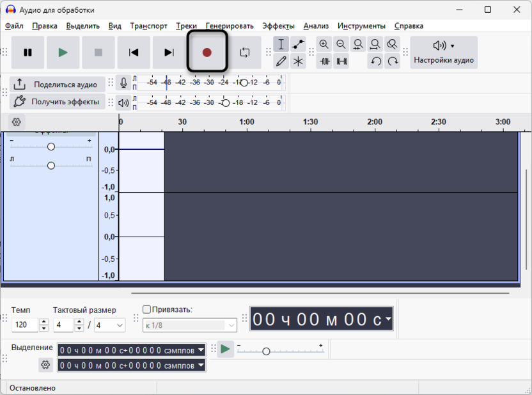This screenshot has width=532, height=395.
Task: Start recording with the red Record button
Action: click(x=207, y=52)
